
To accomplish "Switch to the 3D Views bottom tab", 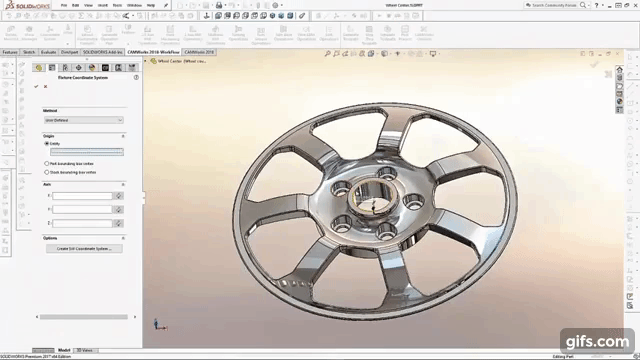I will [85, 350].
